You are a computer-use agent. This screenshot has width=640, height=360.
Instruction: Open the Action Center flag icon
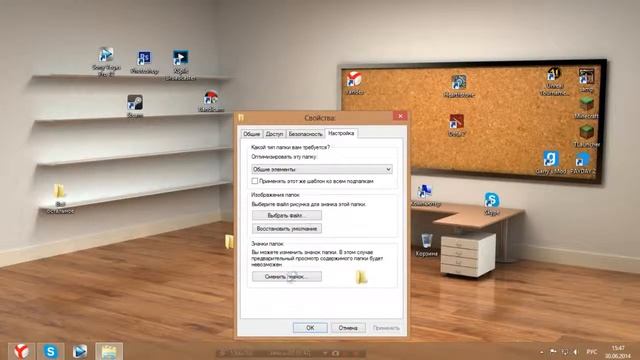553,351
